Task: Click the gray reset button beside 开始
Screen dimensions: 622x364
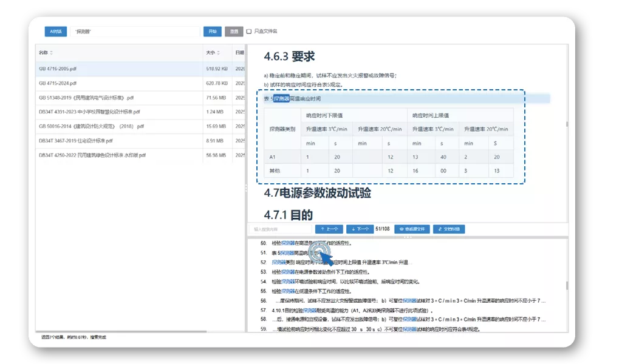Action: pyautogui.click(x=234, y=32)
